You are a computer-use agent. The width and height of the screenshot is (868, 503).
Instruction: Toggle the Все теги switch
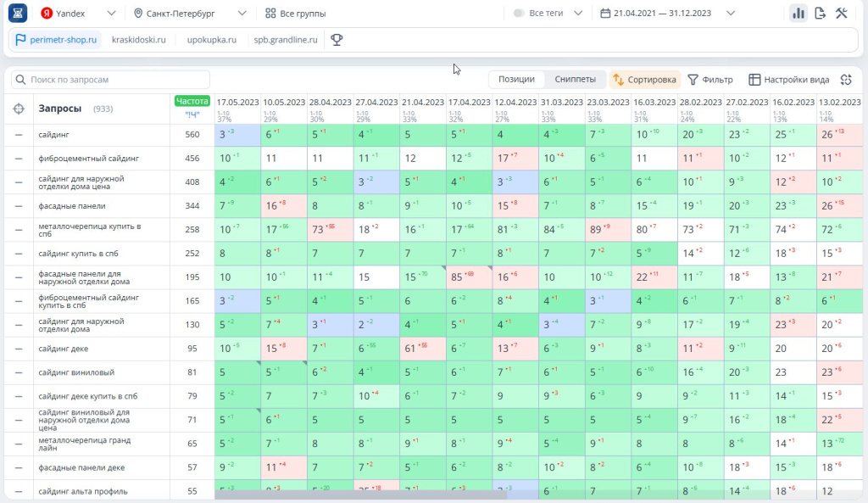(x=519, y=14)
